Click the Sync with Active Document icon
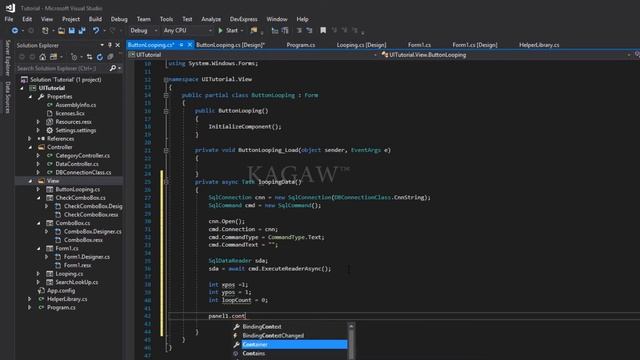 (89, 57)
